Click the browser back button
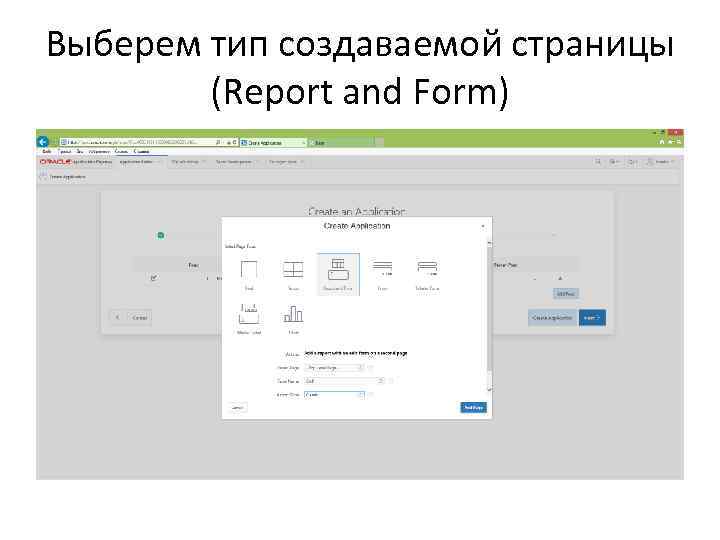This screenshot has height=540, width=720. [43, 142]
